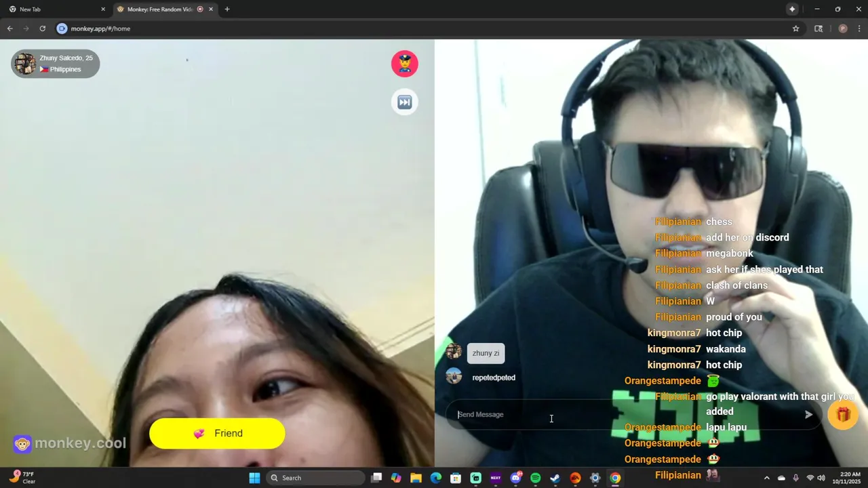Click the 'repetedpeted' chat username
This screenshot has height=488, width=868.
494,378
